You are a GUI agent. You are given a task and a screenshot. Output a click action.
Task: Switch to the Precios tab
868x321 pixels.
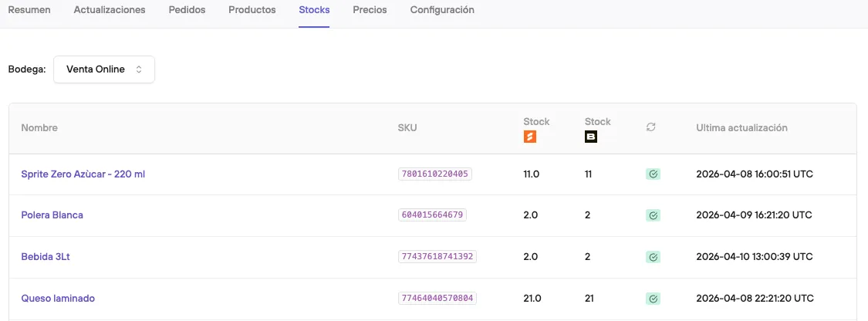pyautogui.click(x=370, y=10)
